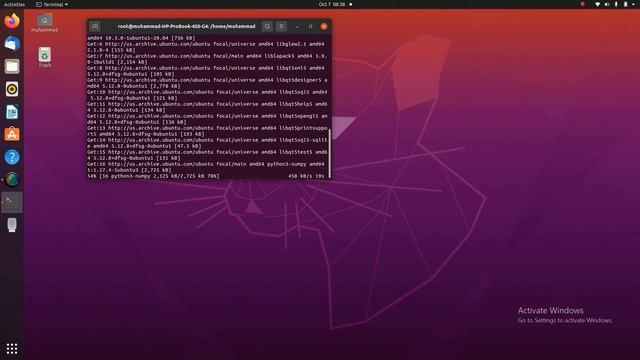Open the Help icon in the dock
The width and height of the screenshot is (640, 360).
point(12,157)
